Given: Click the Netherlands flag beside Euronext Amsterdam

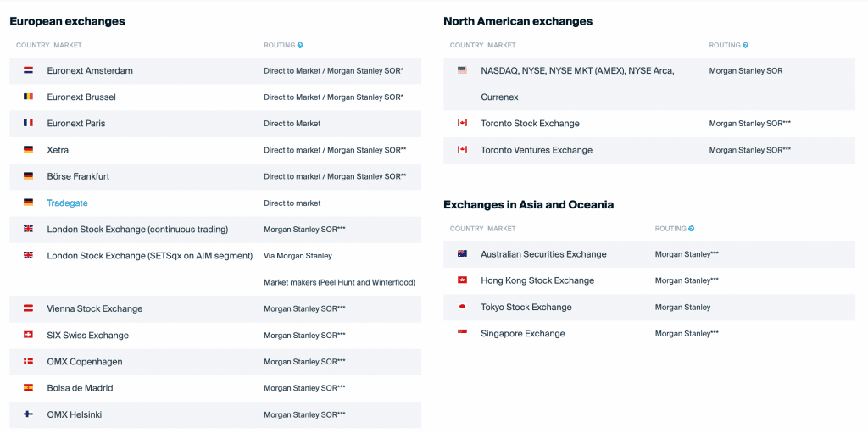Looking at the screenshot, I should pos(28,70).
